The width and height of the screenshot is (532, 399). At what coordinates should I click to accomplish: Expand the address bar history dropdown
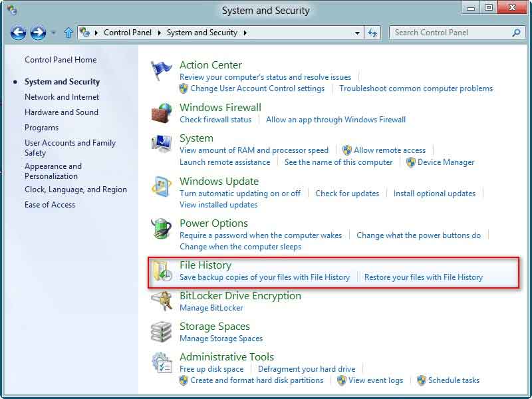point(357,33)
